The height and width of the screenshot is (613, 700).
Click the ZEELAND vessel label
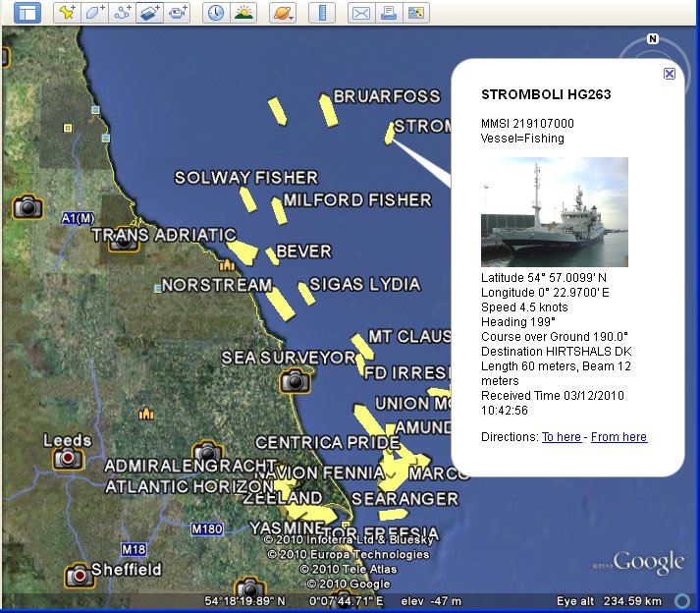(x=283, y=497)
